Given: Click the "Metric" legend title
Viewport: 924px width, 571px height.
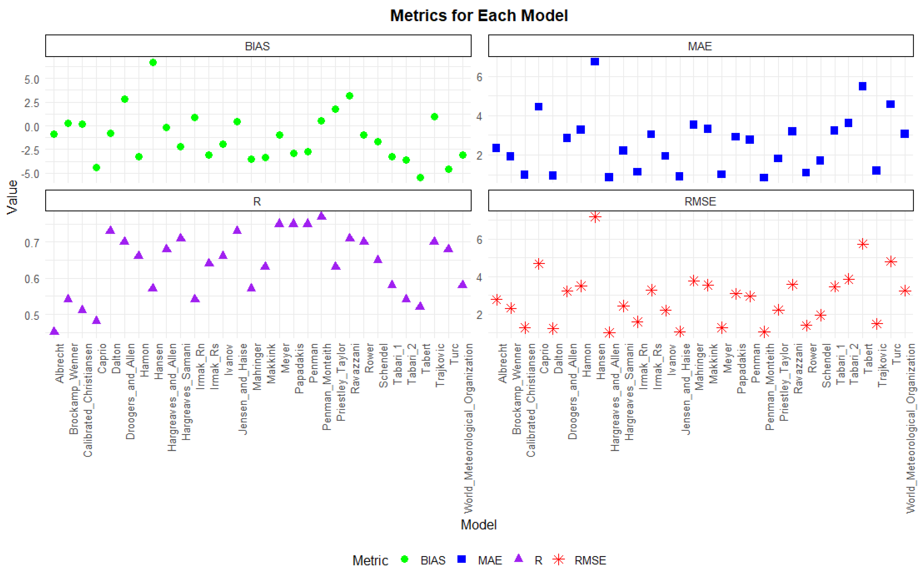Looking at the screenshot, I should point(370,560).
